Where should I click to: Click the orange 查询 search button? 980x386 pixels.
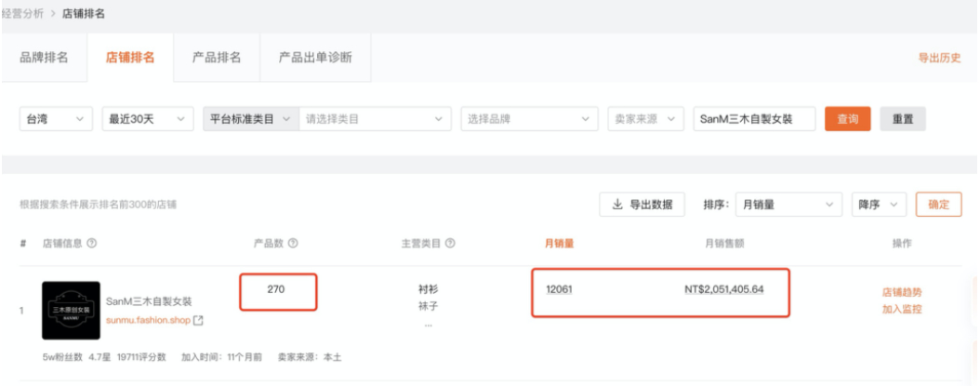click(847, 119)
